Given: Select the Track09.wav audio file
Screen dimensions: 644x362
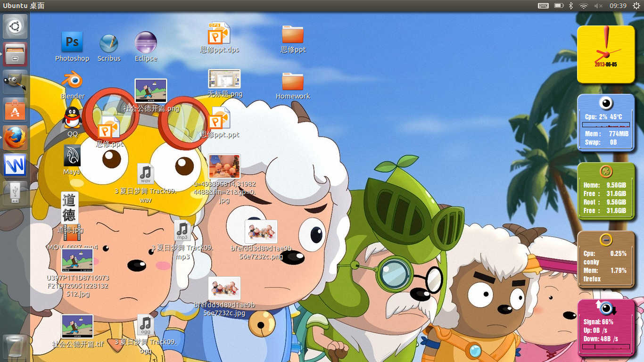Looking at the screenshot, I should pyautogui.click(x=146, y=174).
